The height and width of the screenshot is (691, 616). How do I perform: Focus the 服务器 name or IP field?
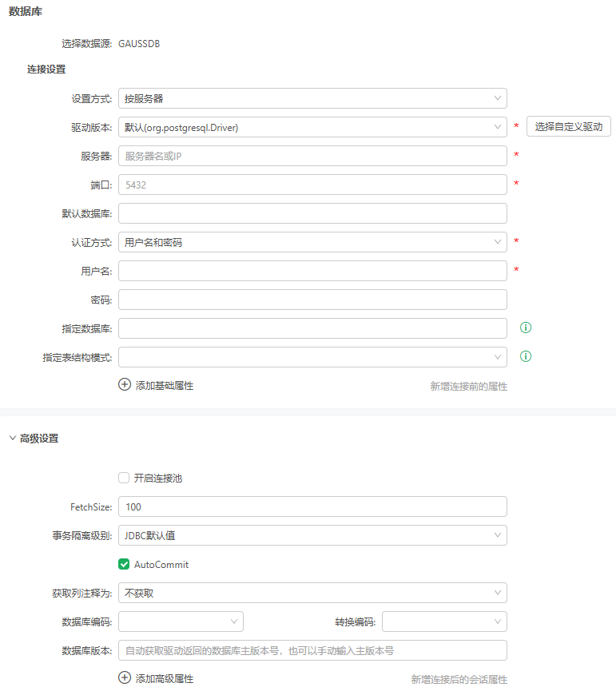point(312,156)
